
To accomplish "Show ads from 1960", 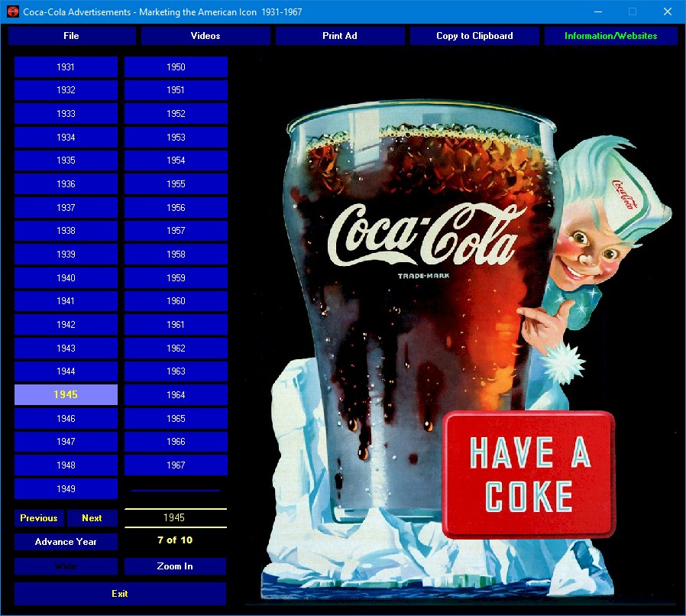I will point(176,301).
